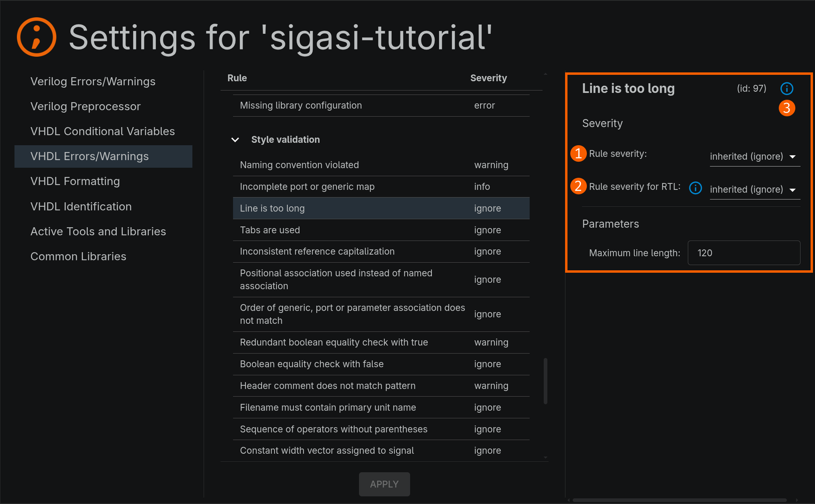Select Constant width vector assigned to signal
Image resolution: width=815 pixels, height=504 pixels.
(x=381, y=451)
